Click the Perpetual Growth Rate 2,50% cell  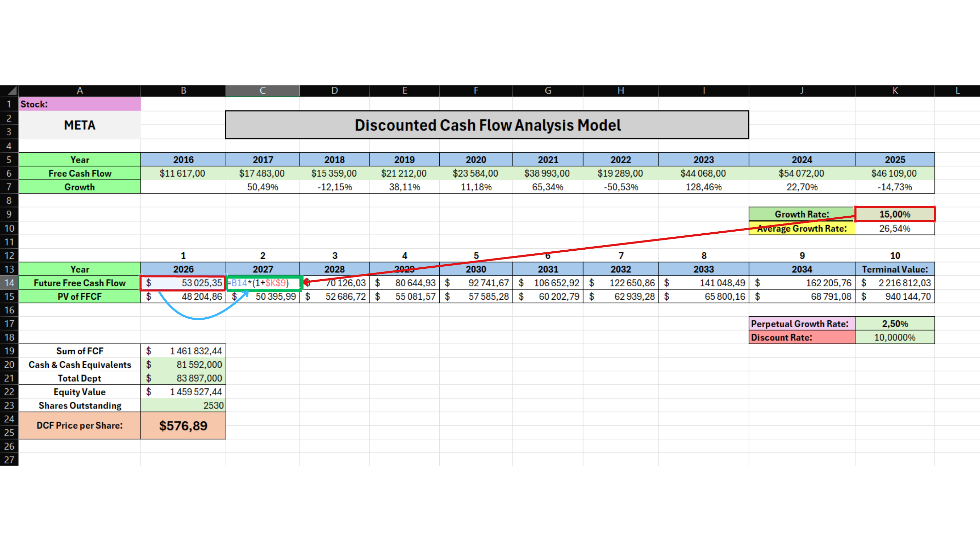click(895, 323)
